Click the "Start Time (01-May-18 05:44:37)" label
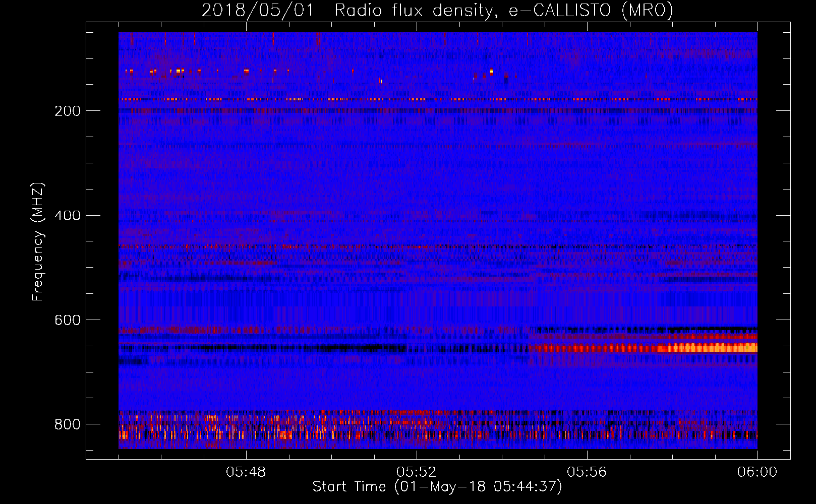 437,487
